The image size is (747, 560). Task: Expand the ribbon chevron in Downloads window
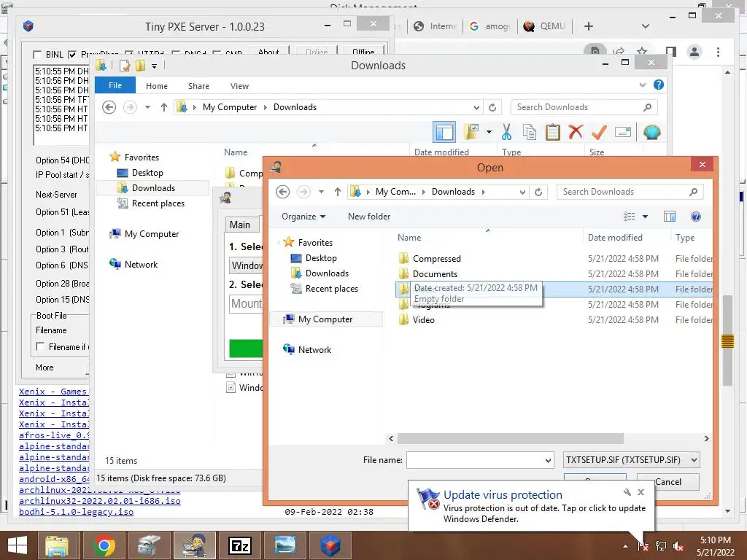643,85
